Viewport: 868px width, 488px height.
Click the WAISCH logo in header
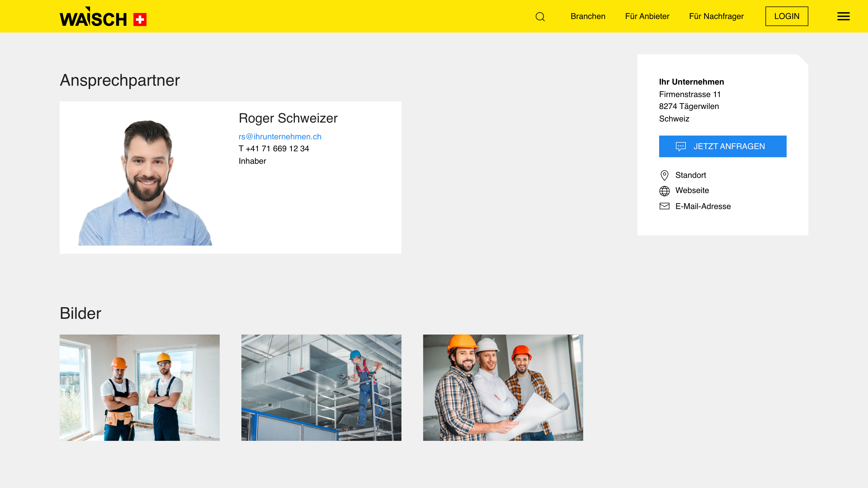click(x=93, y=17)
